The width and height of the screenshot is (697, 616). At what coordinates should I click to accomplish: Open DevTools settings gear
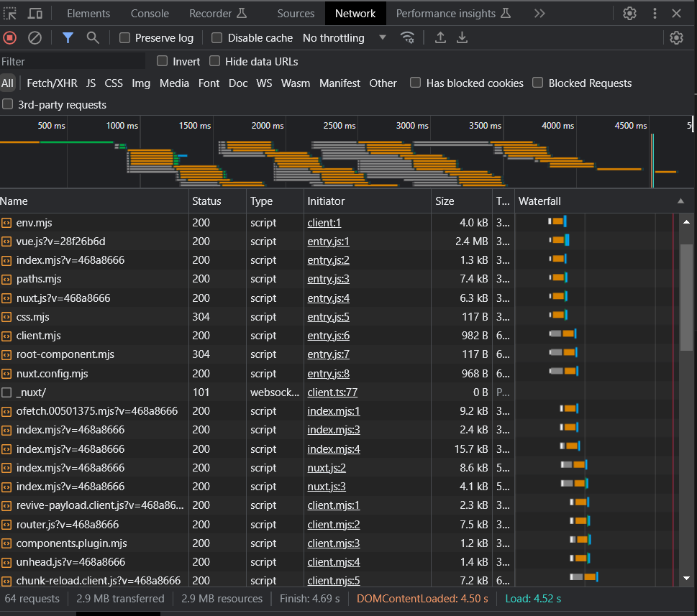coord(629,13)
